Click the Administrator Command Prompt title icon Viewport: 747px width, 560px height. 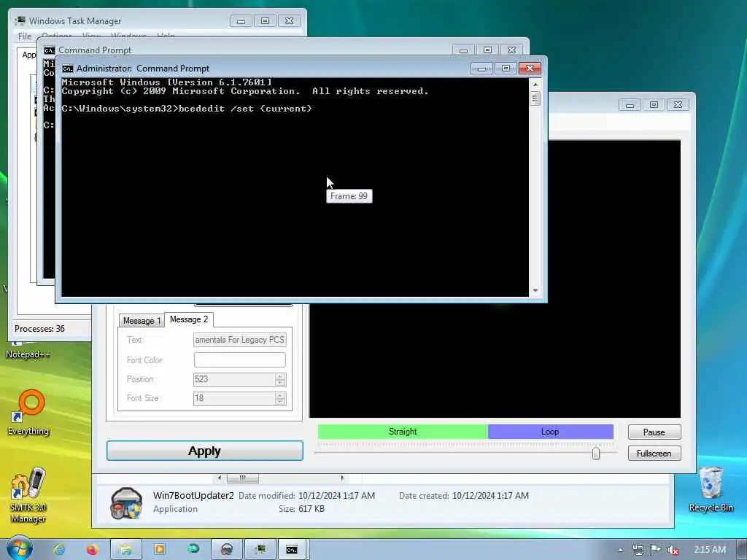68,69
